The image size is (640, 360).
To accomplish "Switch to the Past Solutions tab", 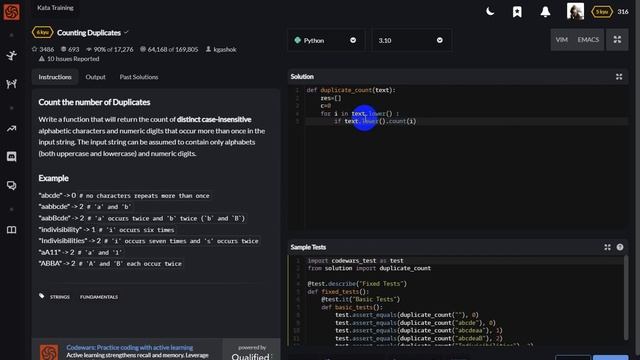I will (x=139, y=77).
